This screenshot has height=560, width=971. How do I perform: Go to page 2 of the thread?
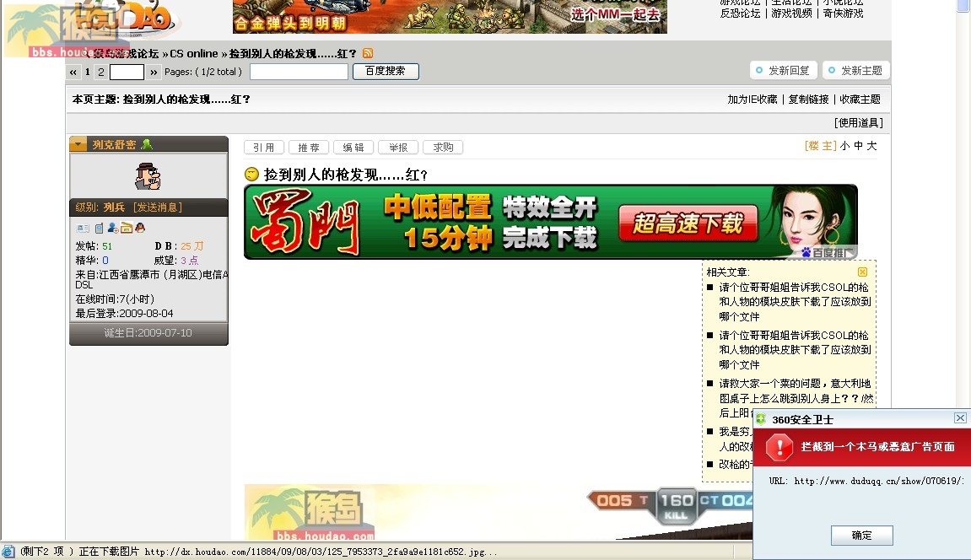click(x=101, y=72)
